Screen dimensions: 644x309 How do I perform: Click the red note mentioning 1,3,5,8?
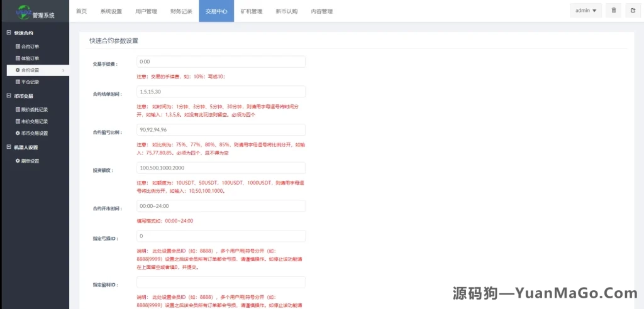pos(218,111)
